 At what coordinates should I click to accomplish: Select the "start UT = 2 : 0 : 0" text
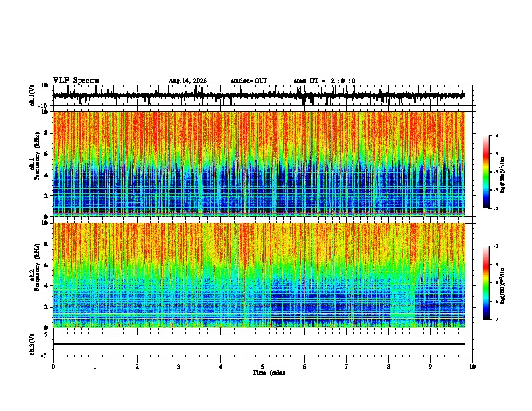pyautogui.click(x=324, y=81)
